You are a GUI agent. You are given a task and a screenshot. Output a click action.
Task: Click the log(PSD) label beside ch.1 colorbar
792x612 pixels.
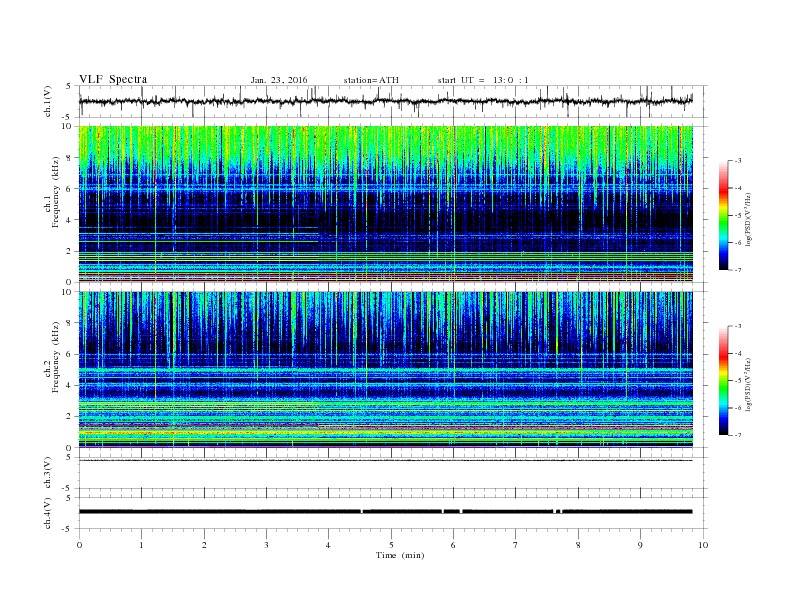[x=748, y=220]
